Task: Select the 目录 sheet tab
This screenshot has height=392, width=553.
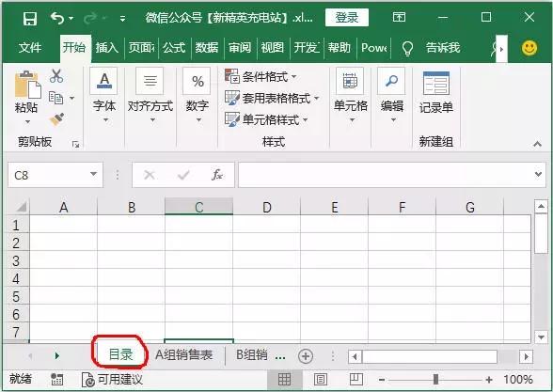Action: coord(120,354)
